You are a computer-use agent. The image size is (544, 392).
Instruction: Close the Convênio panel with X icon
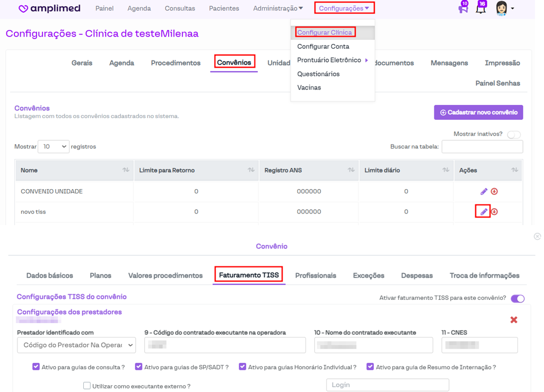[x=537, y=236]
